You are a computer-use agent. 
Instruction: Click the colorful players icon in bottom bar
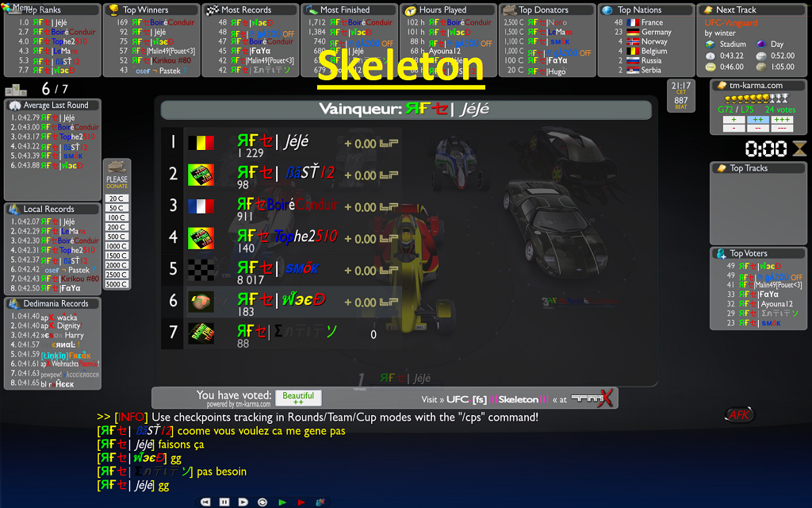tap(320, 502)
